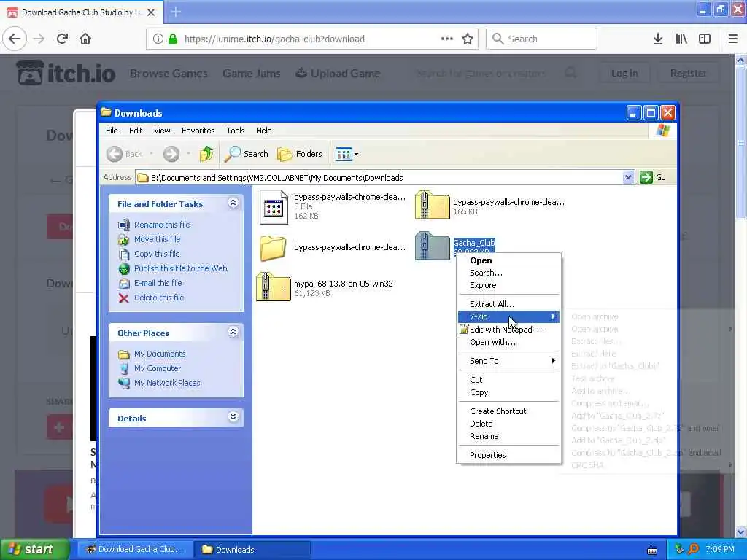
Task: Select the bypass-paywalls plain folder icon
Action: (273, 248)
